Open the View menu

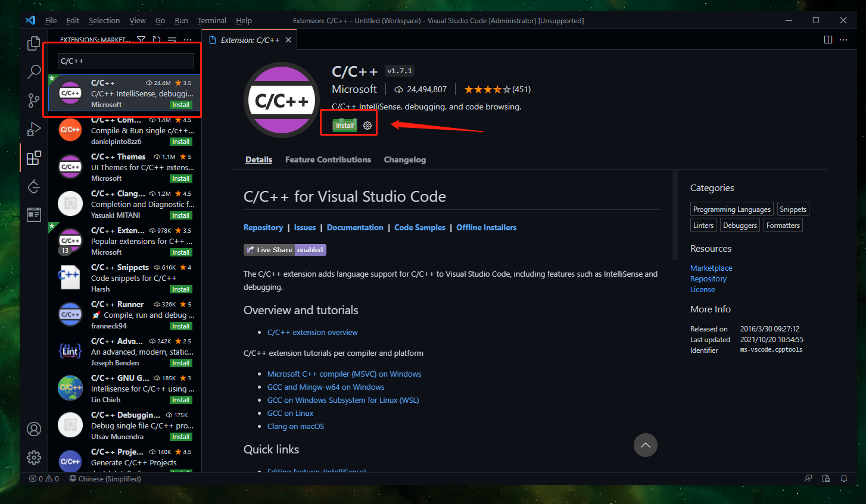point(138,20)
